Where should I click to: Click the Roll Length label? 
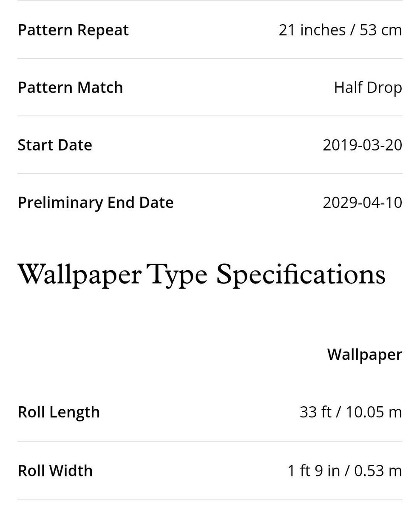click(x=59, y=412)
